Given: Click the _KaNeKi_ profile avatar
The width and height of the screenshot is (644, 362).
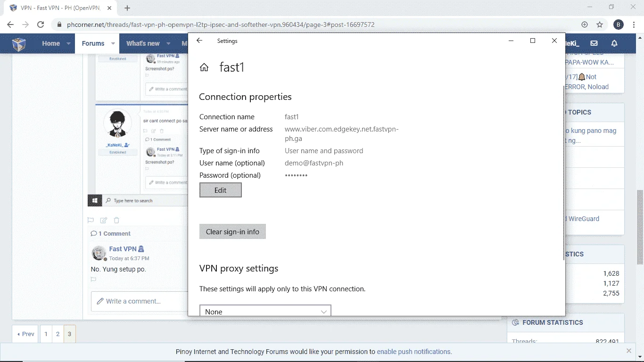Looking at the screenshot, I should pos(117,124).
